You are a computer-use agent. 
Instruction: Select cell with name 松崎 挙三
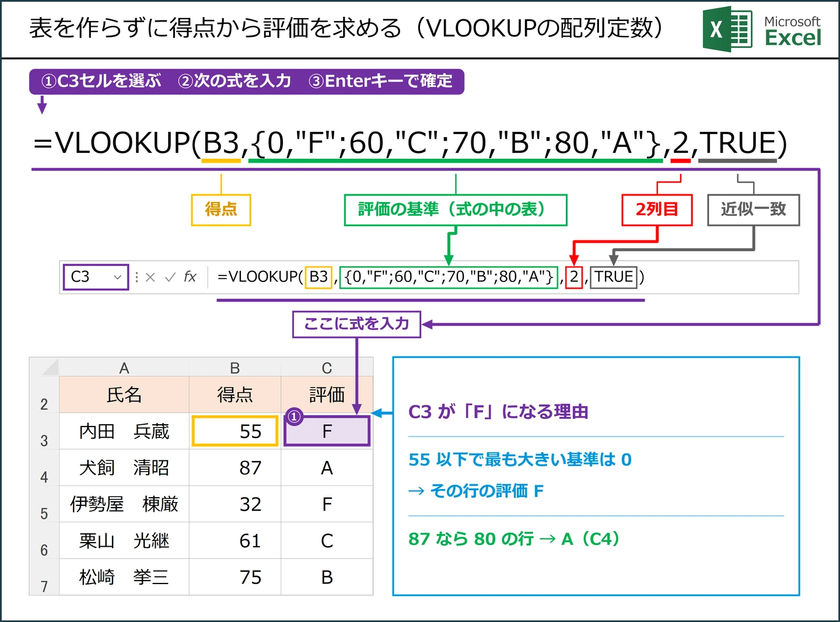[x=124, y=577]
